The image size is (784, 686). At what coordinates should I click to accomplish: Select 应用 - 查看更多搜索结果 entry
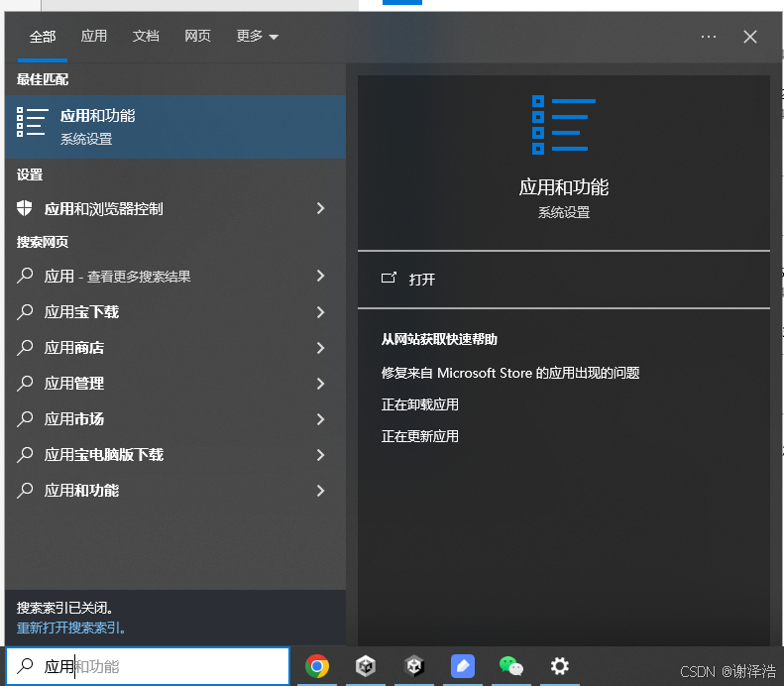pyautogui.click(x=175, y=276)
